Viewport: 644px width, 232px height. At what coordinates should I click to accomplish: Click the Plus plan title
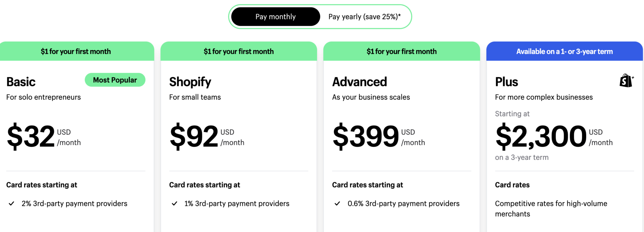click(x=506, y=82)
